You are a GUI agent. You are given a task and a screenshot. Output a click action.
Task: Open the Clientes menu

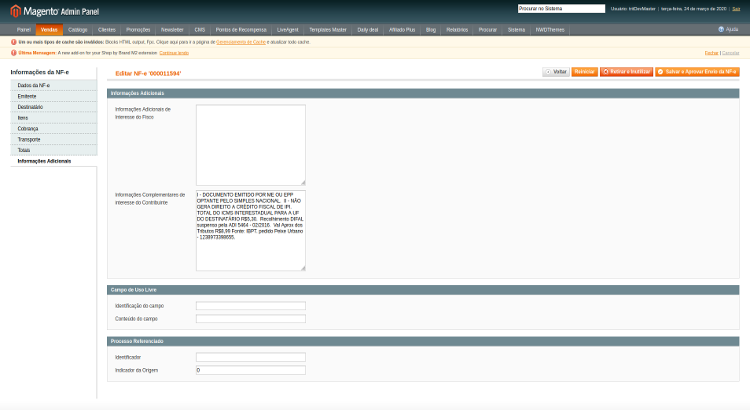(x=107, y=30)
